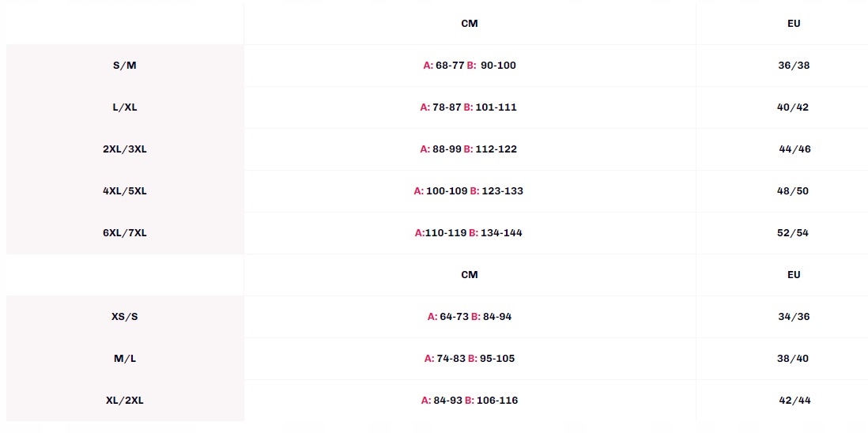
Task: Click the M/L size label
Action: pos(125,359)
